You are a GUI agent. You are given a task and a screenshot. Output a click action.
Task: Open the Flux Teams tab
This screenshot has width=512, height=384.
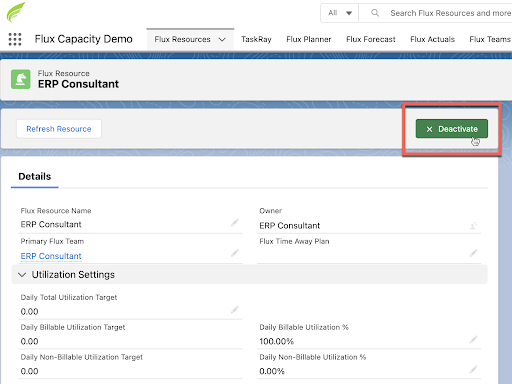pos(490,39)
